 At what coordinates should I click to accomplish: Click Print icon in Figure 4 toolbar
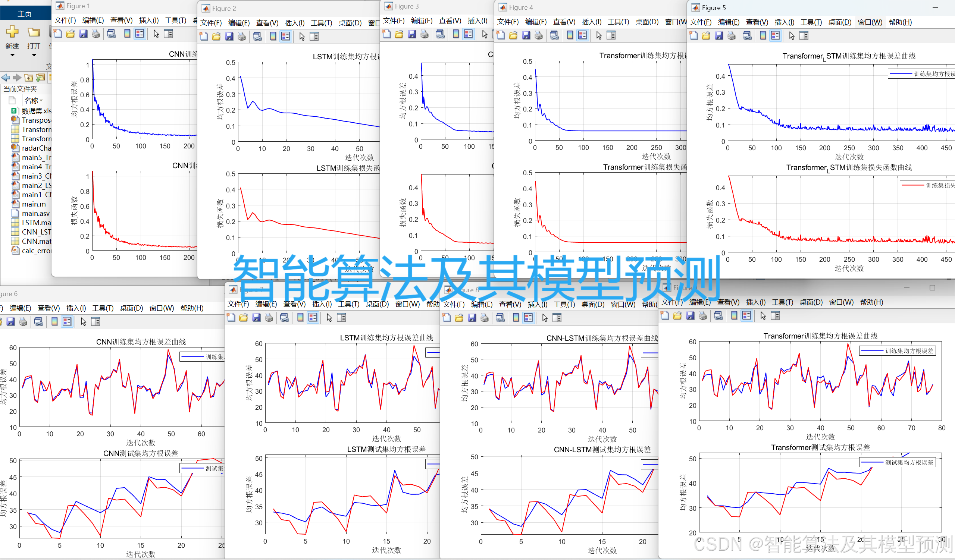[539, 35]
